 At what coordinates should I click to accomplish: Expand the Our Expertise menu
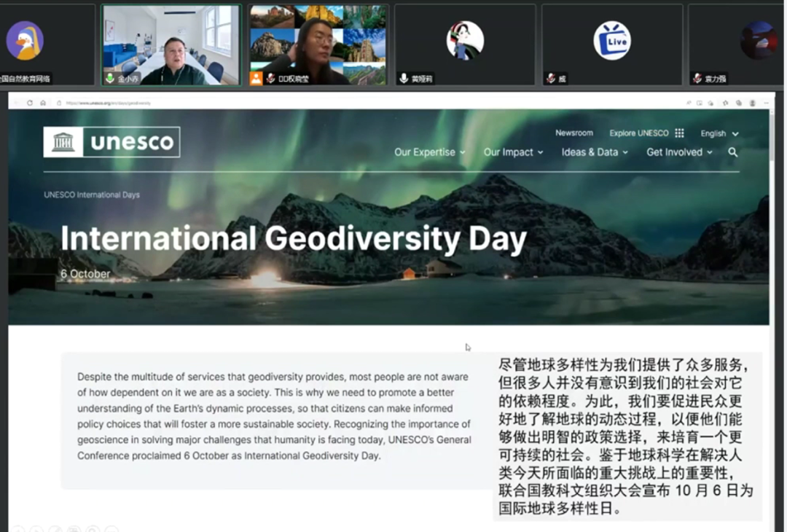point(429,152)
